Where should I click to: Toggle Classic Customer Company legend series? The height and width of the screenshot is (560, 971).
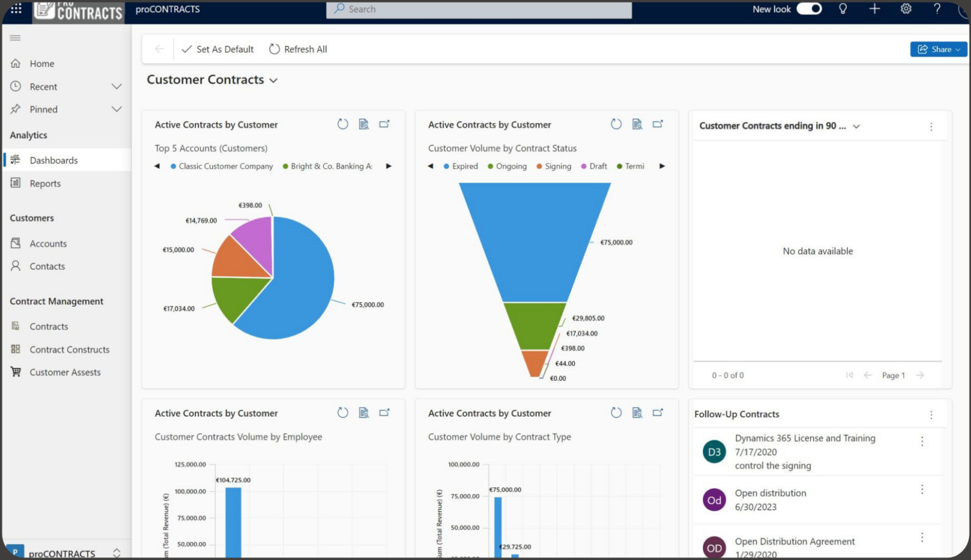222,166
